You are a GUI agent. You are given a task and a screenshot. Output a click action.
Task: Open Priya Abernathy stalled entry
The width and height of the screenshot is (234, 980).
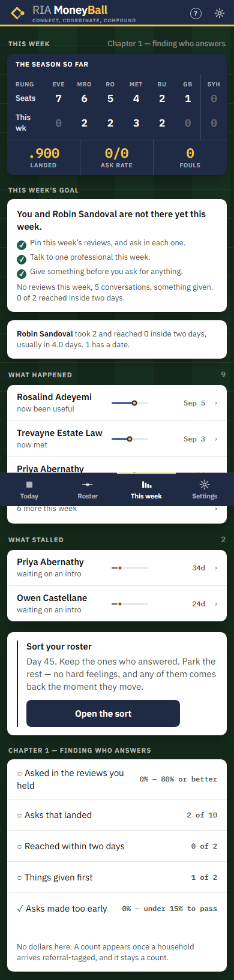tap(117, 567)
